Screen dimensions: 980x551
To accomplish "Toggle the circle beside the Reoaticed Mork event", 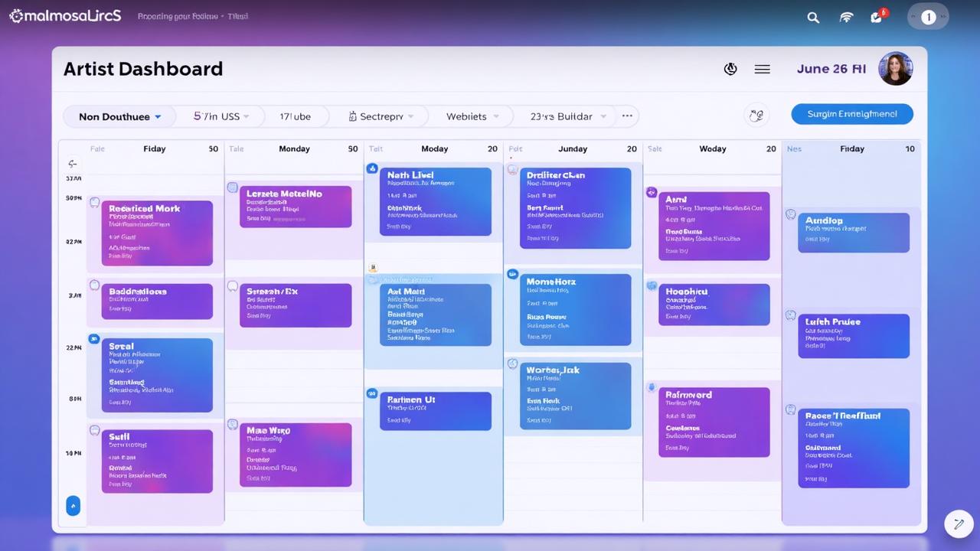I will point(95,203).
